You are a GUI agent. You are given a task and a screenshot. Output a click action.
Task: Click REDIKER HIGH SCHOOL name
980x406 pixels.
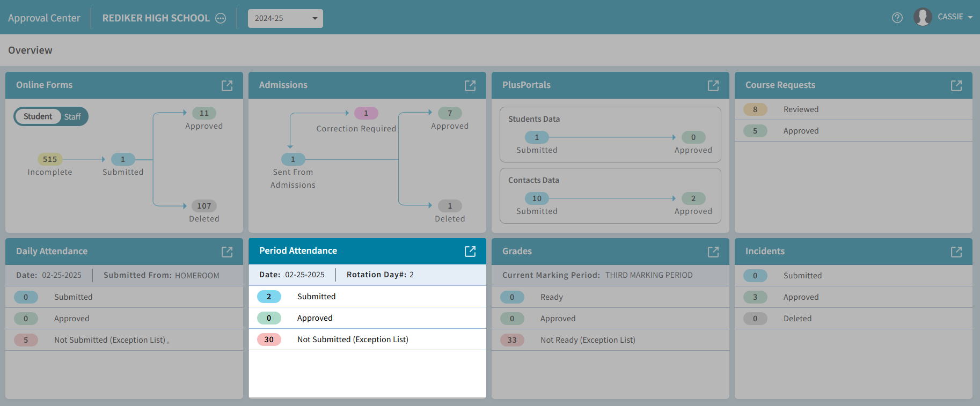[x=156, y=18]
